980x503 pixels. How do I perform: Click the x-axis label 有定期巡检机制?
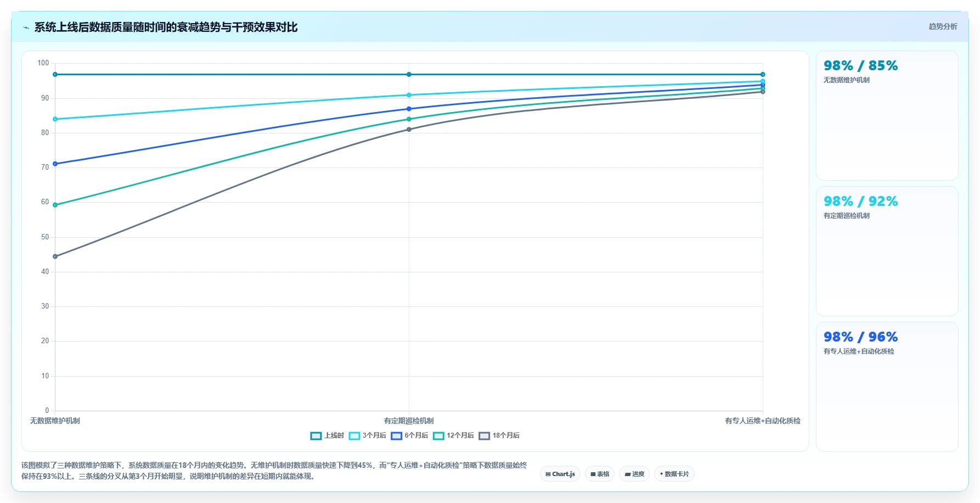click(x=409, y=421)
